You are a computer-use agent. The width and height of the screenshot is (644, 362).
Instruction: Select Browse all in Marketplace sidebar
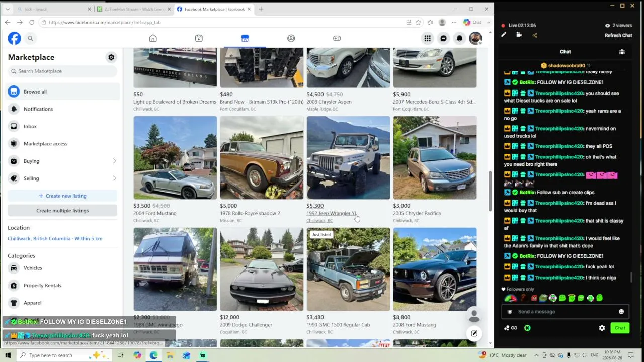[x=62, y=92]
